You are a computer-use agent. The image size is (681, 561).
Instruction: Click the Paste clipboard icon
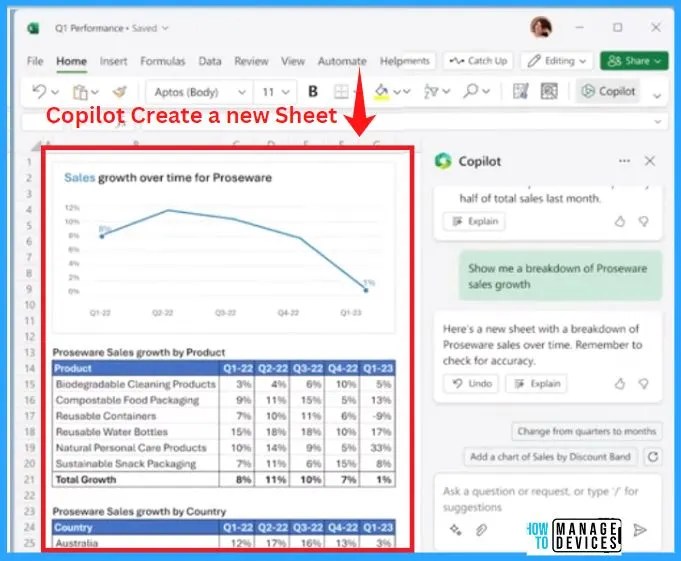(80, 92)
